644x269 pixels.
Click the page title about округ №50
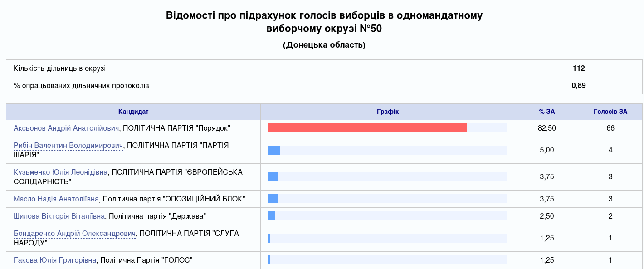(x=324, y=22)
